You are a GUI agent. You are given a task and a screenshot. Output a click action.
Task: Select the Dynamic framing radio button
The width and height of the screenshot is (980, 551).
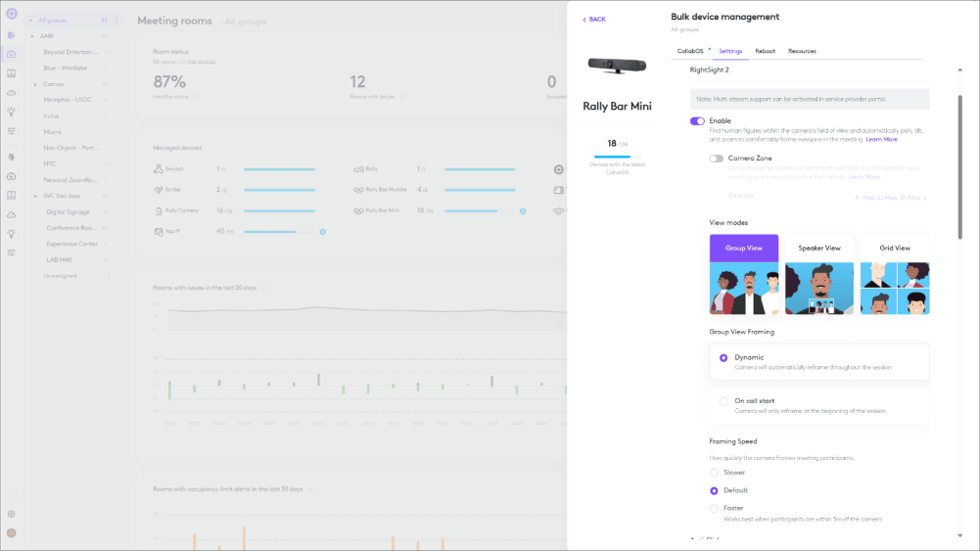723,358
